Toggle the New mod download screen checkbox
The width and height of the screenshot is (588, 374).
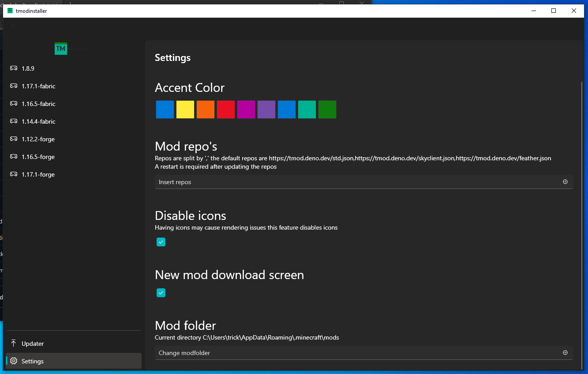click(x=161, y=293)
